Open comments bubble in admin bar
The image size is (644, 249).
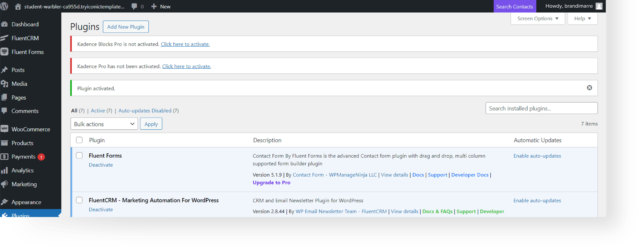click(134, 7)
